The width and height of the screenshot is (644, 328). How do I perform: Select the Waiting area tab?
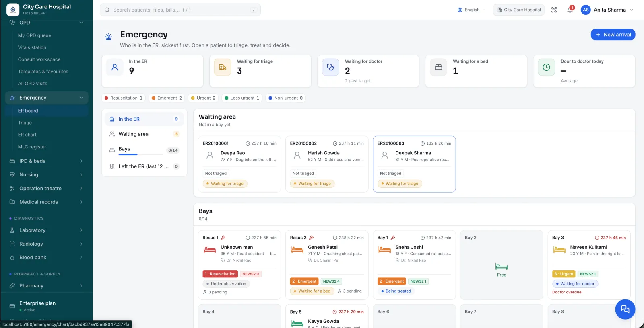[x=144, y=134]
